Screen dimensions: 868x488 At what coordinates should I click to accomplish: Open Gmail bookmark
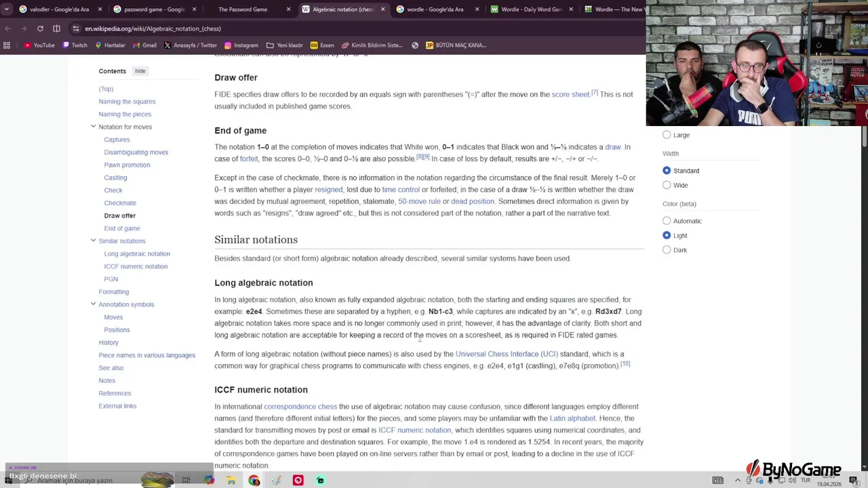tap(144, 45)
